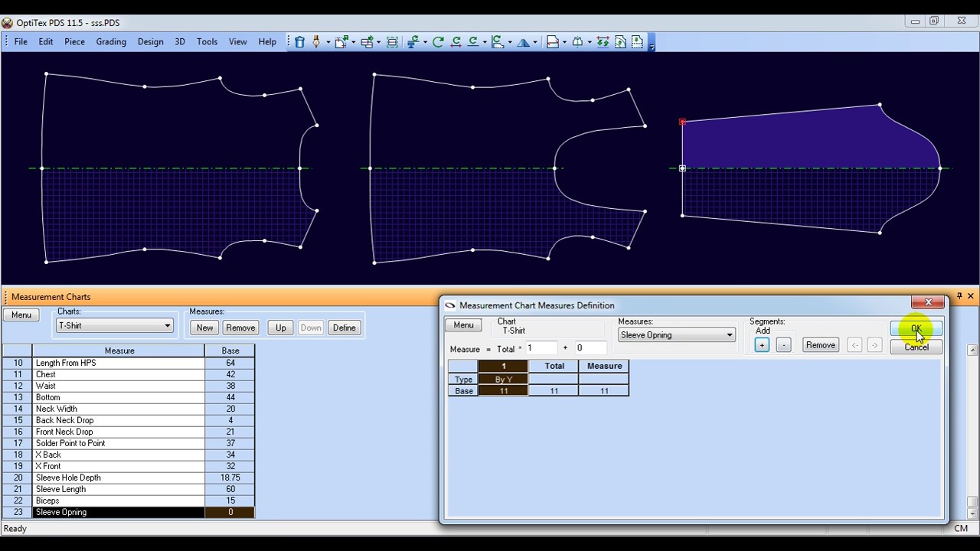Expand the pen tool dropdown arrow

(x=328, y=42)
